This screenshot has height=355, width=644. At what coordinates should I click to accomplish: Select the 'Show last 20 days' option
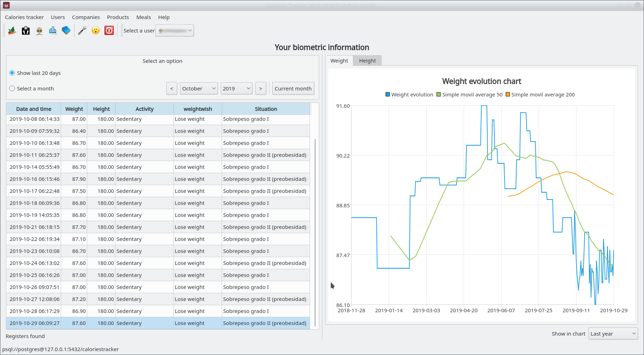click(12, 73)
